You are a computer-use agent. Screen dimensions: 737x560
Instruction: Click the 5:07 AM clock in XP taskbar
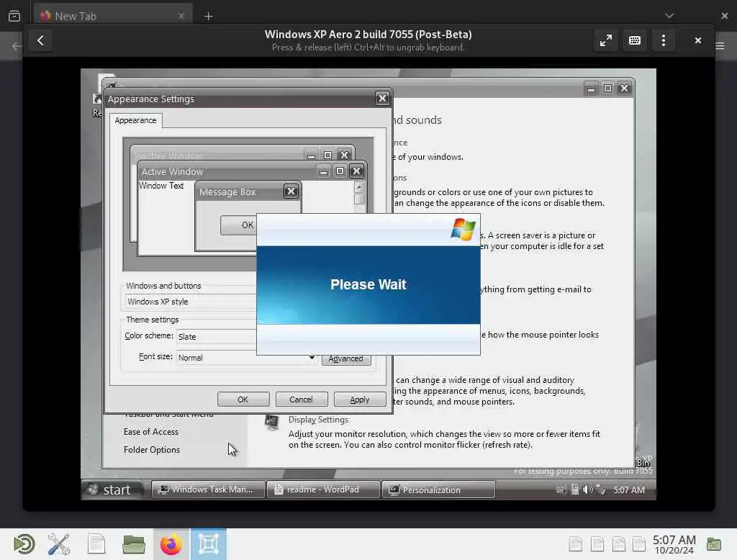coord(629,490)
